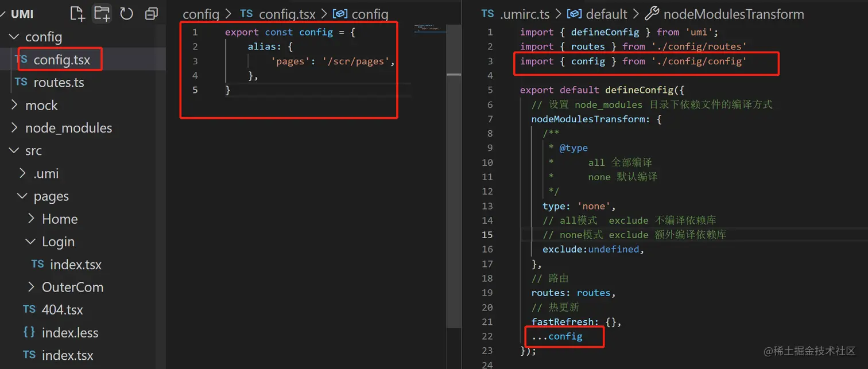Expand the node_modules folder
868x369 pixels.
pyautogui.click(x=14, y=128)
